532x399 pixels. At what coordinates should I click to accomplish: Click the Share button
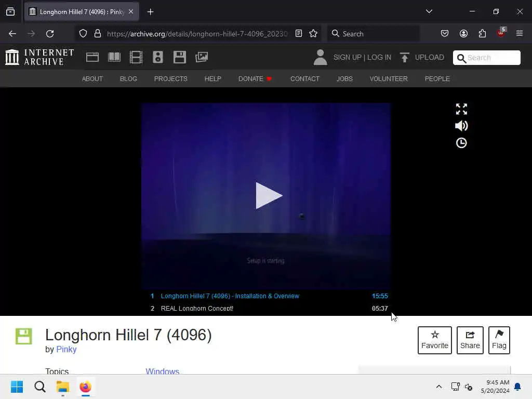(470, 340)
